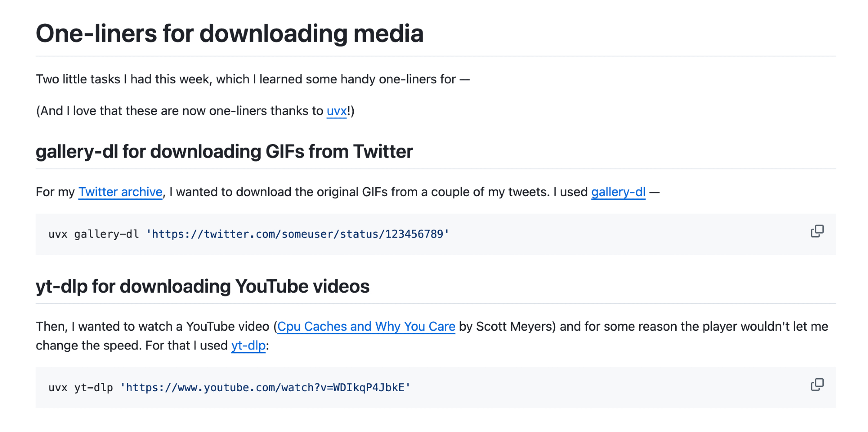Copy the gallery-dl command to clipboard
This screenshot has height=432, width=868.
(x=817, y=231)
